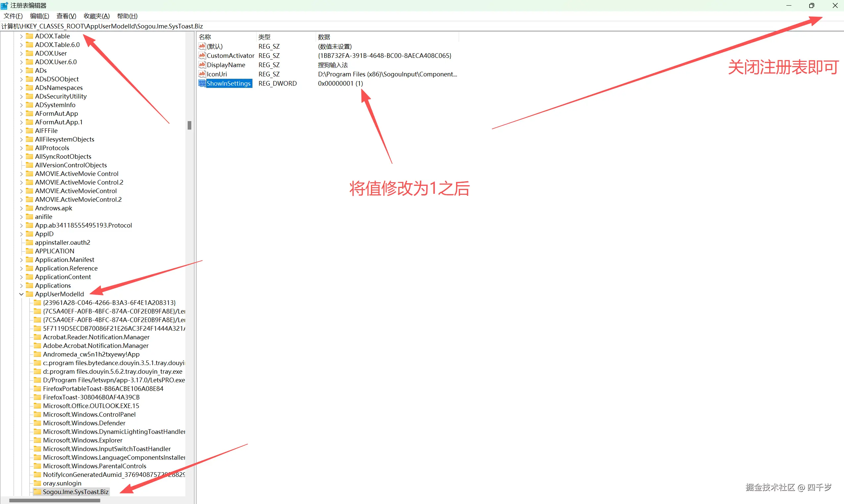Image resolution: width=844 pixels, height=504 pixels.
Task: Select the oray.sunlogin key
Action: [62, 483]
